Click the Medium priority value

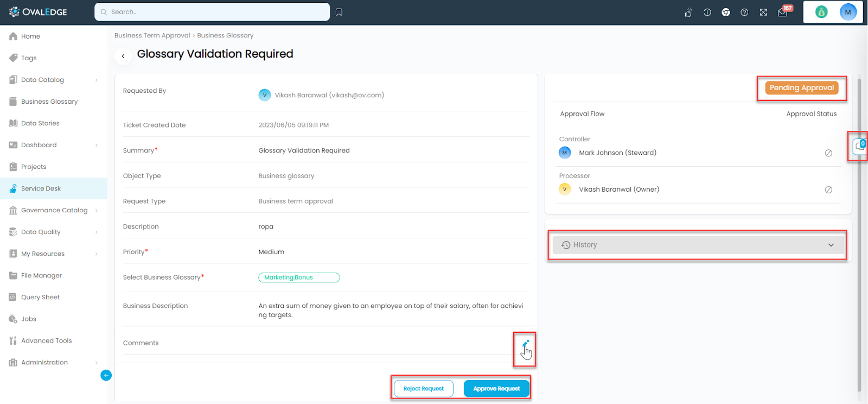[271, 252]
